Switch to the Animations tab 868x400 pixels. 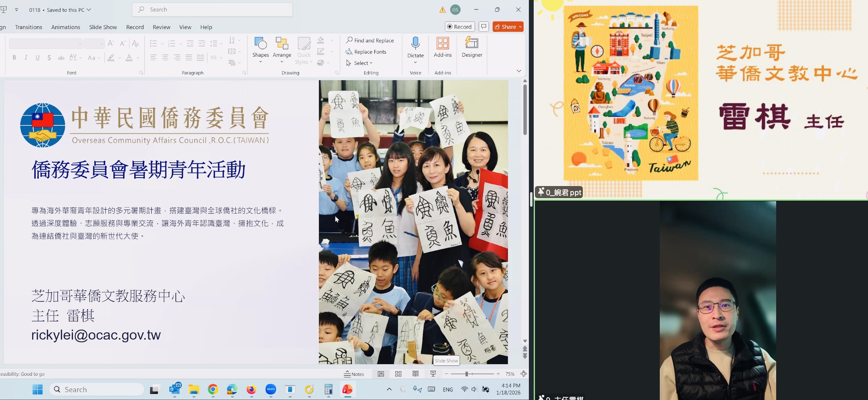click(x=65, y=27)
